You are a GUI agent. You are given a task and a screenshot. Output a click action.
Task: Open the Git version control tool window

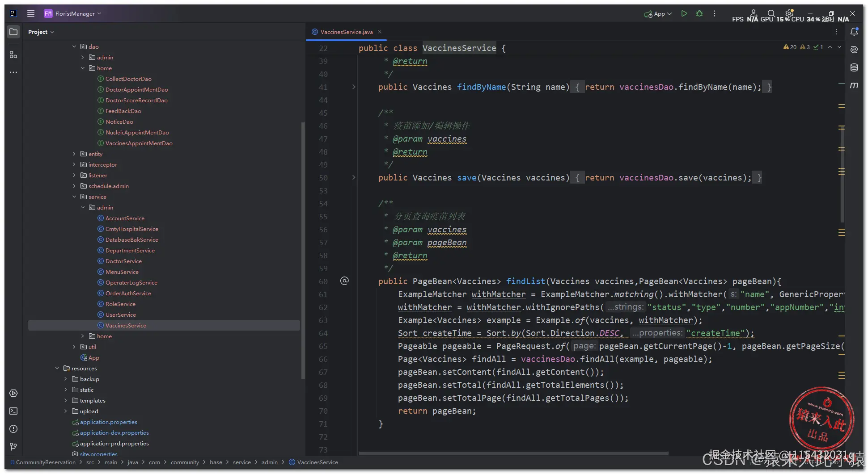(13, 447)
